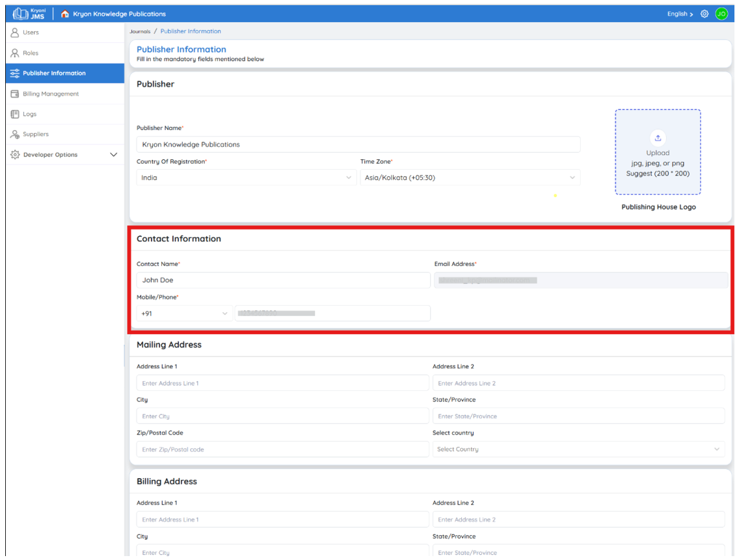Open Select Country dropdown in Mailing Address
The image size is (739, 560).
578,449
